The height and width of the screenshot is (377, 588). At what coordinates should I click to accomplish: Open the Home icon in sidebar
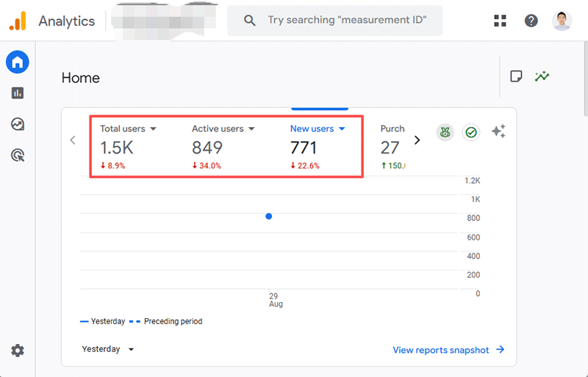18,62
